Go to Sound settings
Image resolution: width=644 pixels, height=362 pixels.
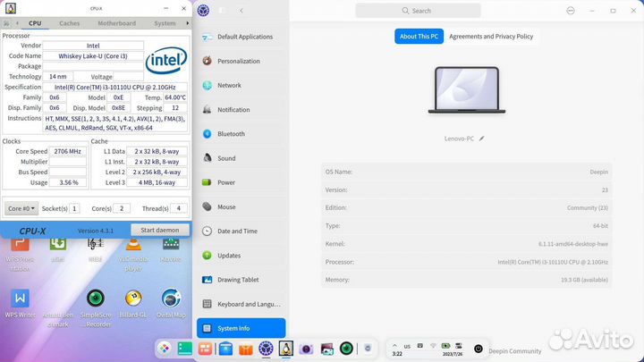coord(226,158)
